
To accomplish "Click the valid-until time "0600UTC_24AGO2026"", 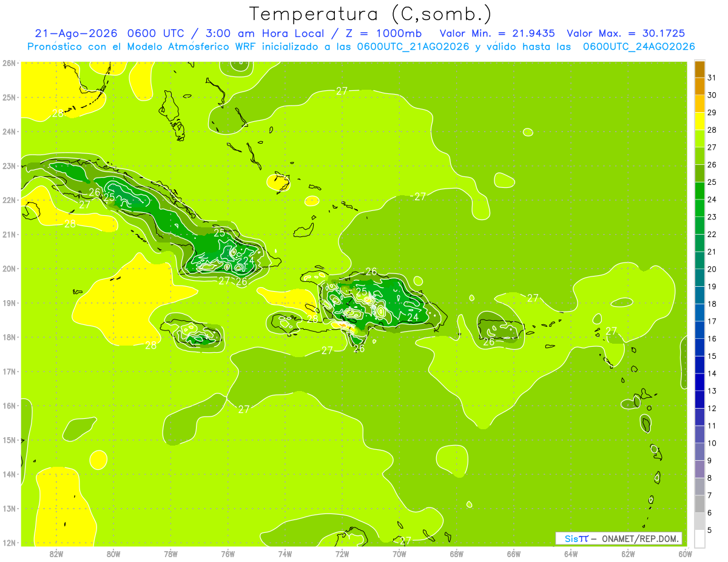I will tap(639, 47).
